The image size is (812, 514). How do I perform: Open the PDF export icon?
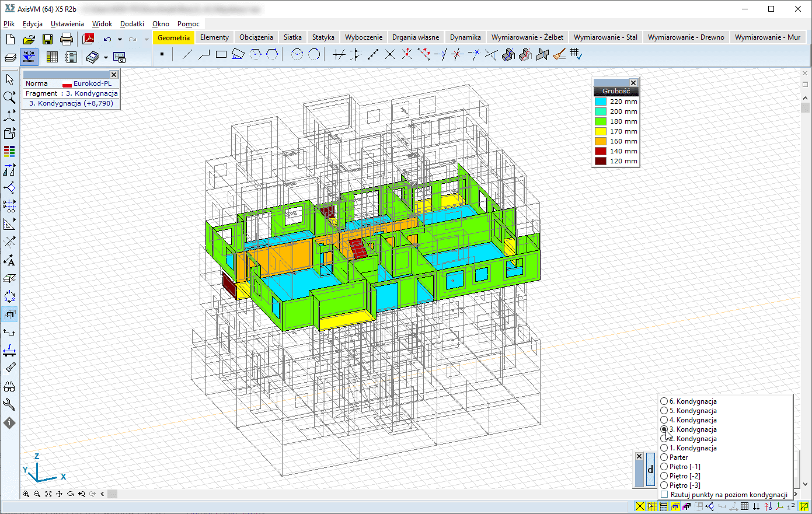[x=88, y=40]
